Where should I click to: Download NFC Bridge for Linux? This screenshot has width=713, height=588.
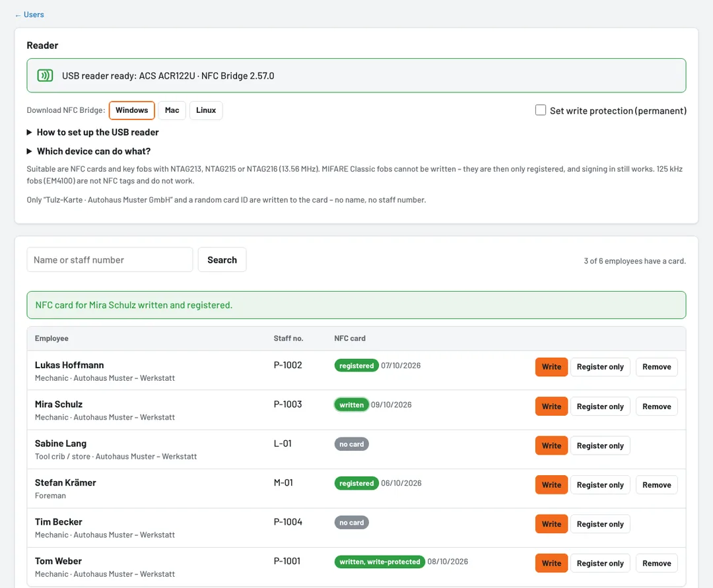pos(206,110)
